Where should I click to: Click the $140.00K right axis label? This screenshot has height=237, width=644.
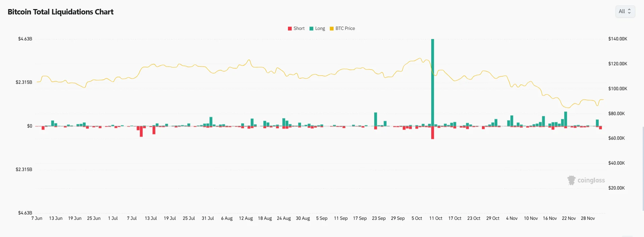tap(617, 39)
